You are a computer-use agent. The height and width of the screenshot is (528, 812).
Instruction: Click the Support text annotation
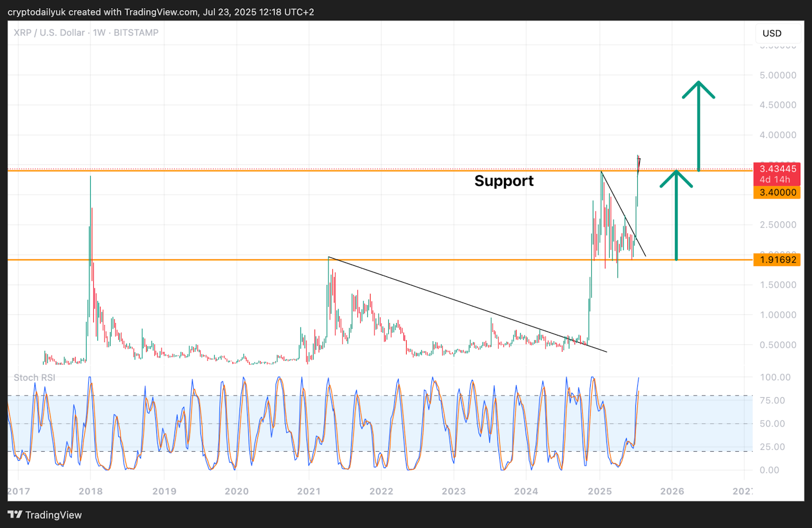[504, 181]
